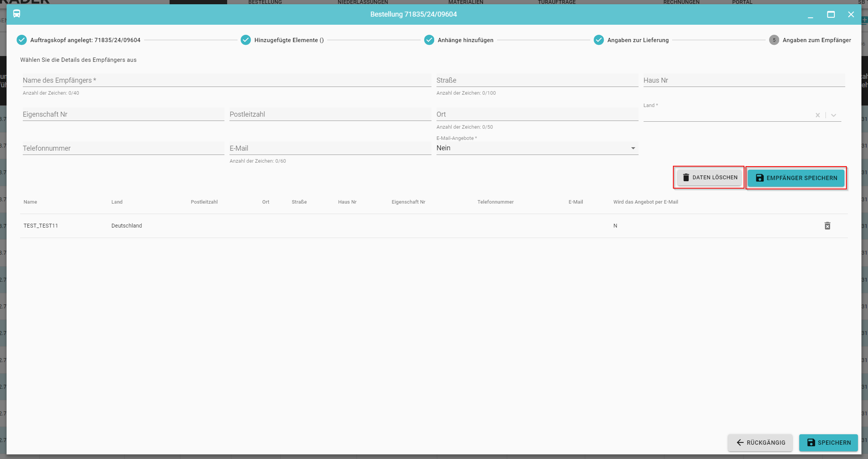Click the Telefonnummer input field
This screenshot has height=459, width=868.
pos(123,148)
